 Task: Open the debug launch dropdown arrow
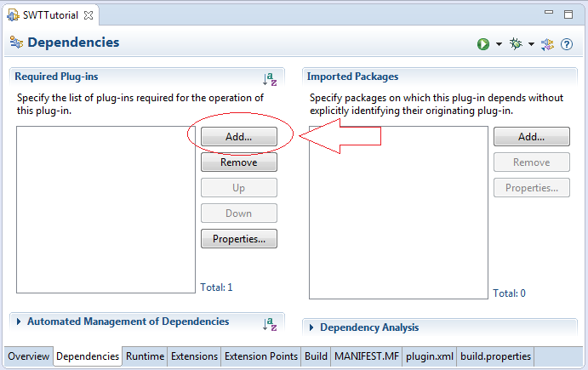pyautogui.click(x=531, y=44)
